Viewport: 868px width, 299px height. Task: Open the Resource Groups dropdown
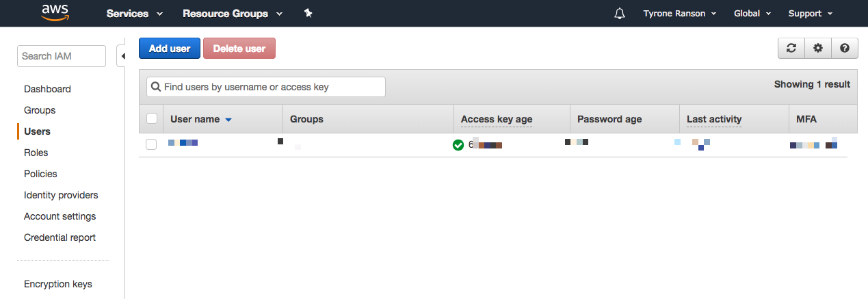click(233, 14)
